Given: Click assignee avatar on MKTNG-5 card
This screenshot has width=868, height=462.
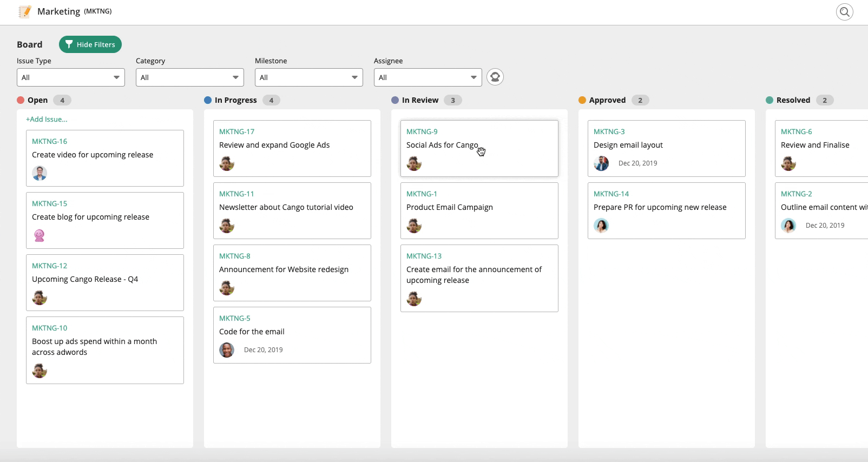Looking at the screenshot, I should point(227,350).
